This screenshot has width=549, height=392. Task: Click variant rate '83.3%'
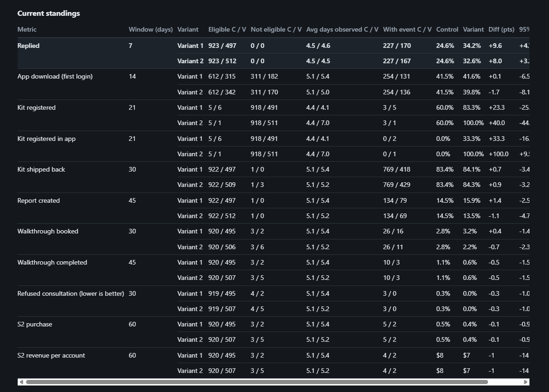[472, 107]
